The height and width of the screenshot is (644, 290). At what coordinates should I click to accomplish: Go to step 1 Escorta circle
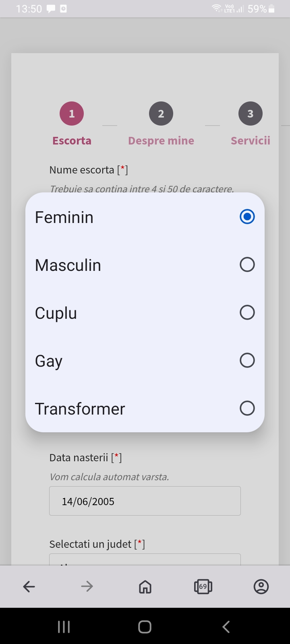click(x=72, y=114)
